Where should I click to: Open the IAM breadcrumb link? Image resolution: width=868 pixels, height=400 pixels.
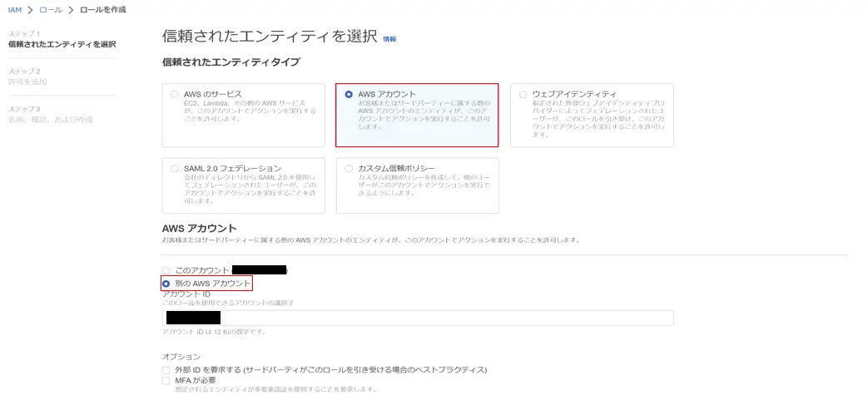pyautogui.click(x=15, y=10)
